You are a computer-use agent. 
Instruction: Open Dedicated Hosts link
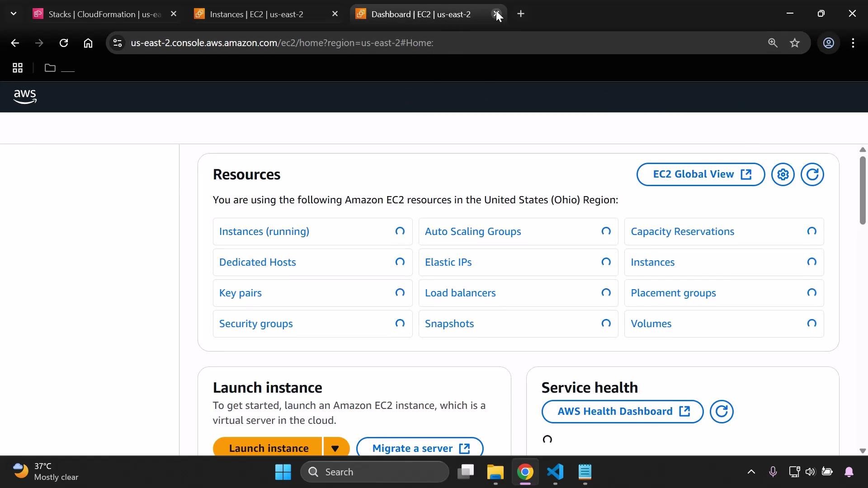coord(257,262)
